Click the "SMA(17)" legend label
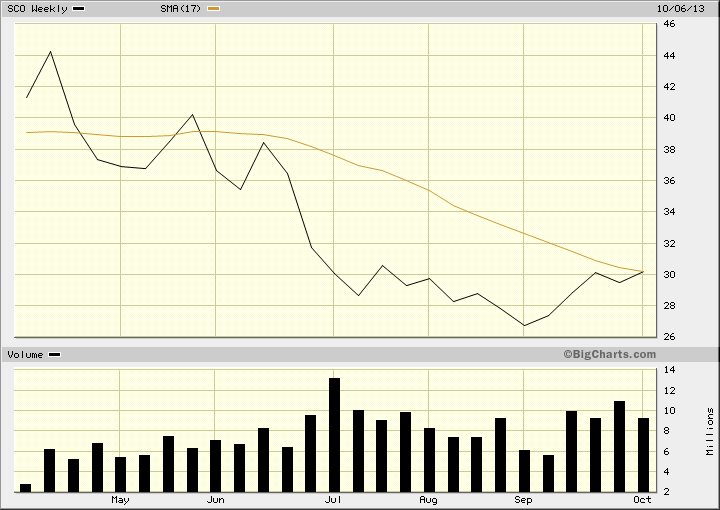720x510 pixels. 180,8
